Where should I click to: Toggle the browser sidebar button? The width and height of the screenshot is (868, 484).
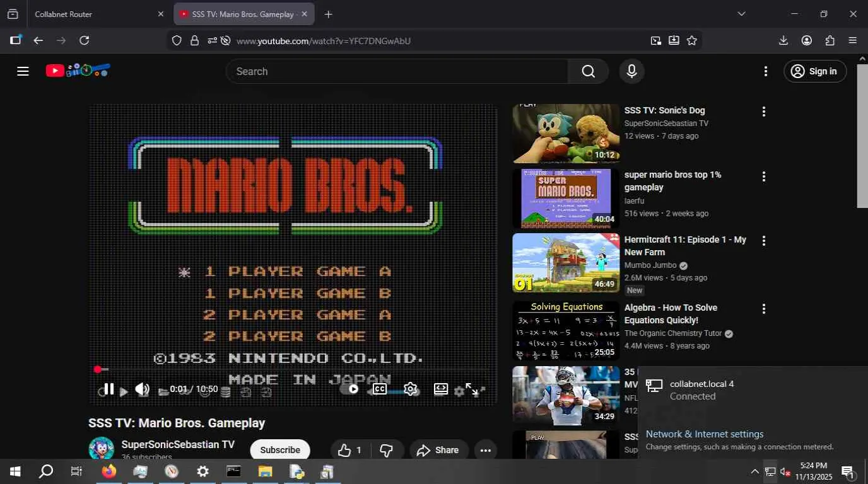15,40
